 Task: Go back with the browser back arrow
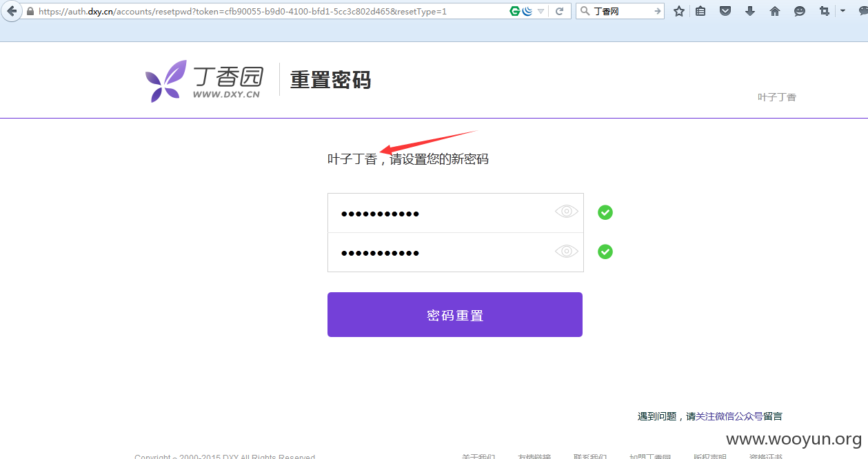tap(11, 11)
